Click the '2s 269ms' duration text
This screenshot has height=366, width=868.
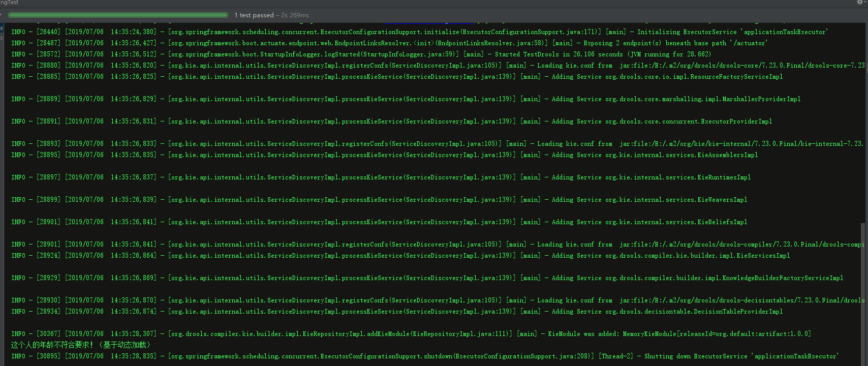click(295, 15)
